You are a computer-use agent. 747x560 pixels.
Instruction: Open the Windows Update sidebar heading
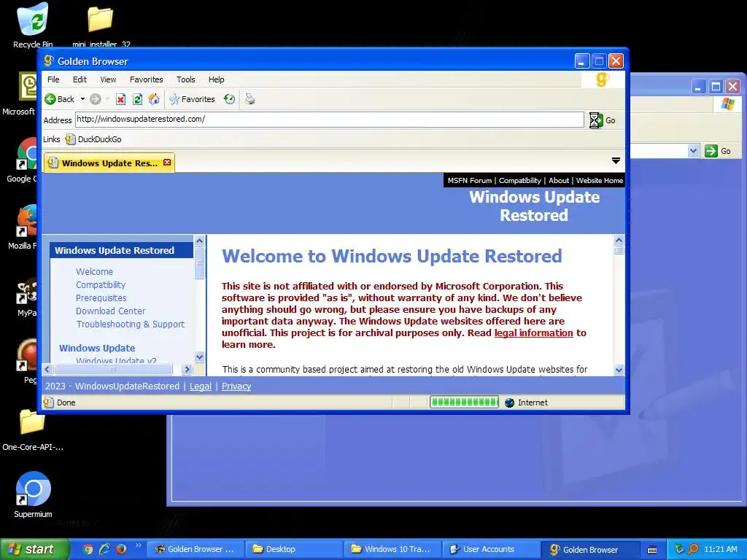(x=97, y=348)
